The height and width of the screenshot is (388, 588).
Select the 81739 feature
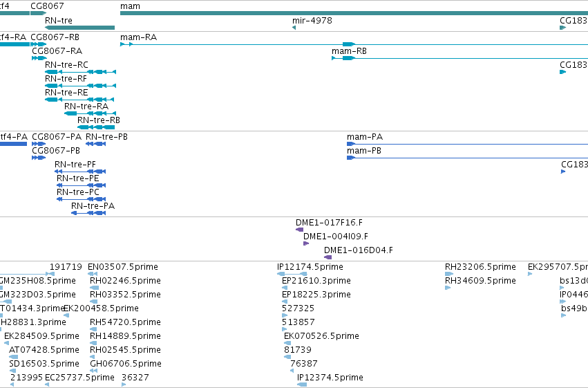pyautogui.click(x=287, y=358)
